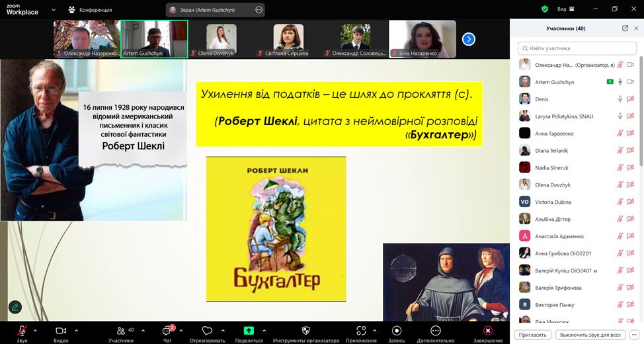Click camera icon for Олександр На... organizer
The width and height of the screenshot is (644, 344).
(631, 65)
